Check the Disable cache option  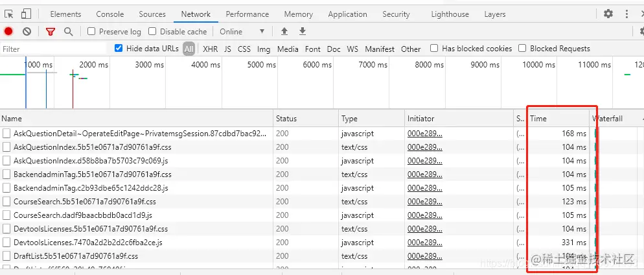[152, 31]
